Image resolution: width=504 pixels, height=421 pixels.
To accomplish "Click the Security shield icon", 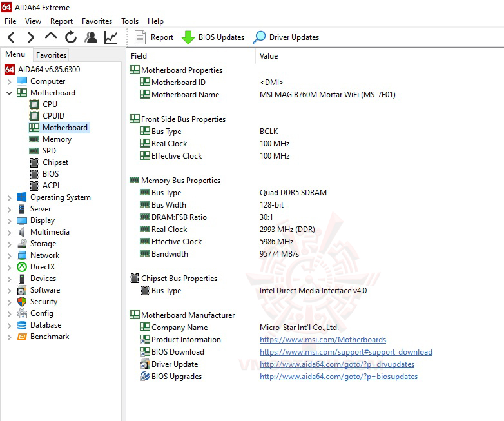I will click(x=21, y=302).
